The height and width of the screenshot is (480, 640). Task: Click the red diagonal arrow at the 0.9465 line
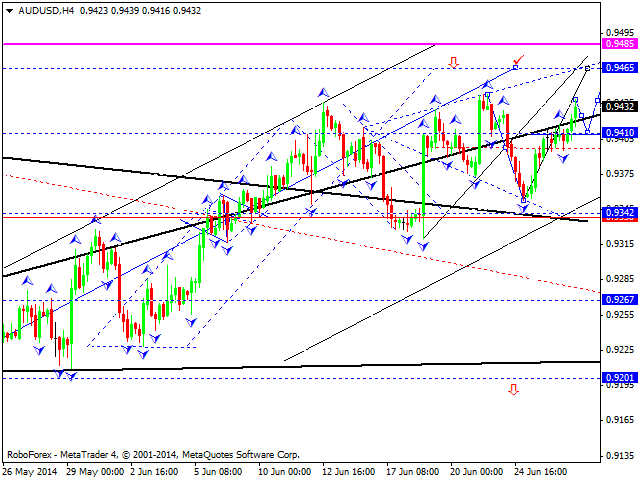pos(518,60)
